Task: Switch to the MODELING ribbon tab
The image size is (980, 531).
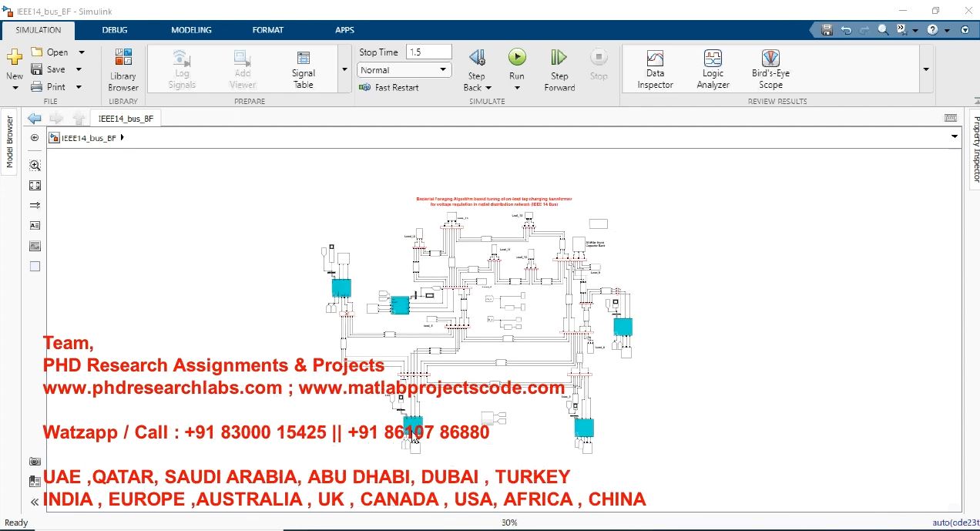Action: (x=191, y=30)
